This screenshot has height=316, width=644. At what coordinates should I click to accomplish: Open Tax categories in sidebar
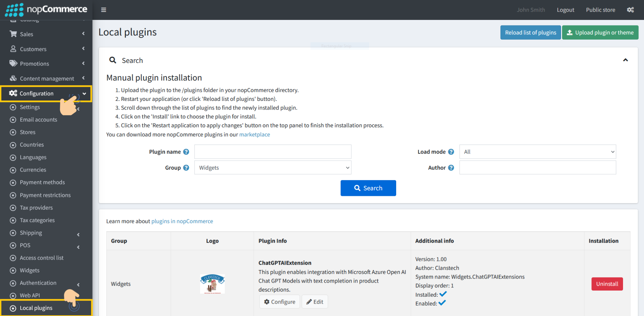pyautogui.click(x=37, y=220)
